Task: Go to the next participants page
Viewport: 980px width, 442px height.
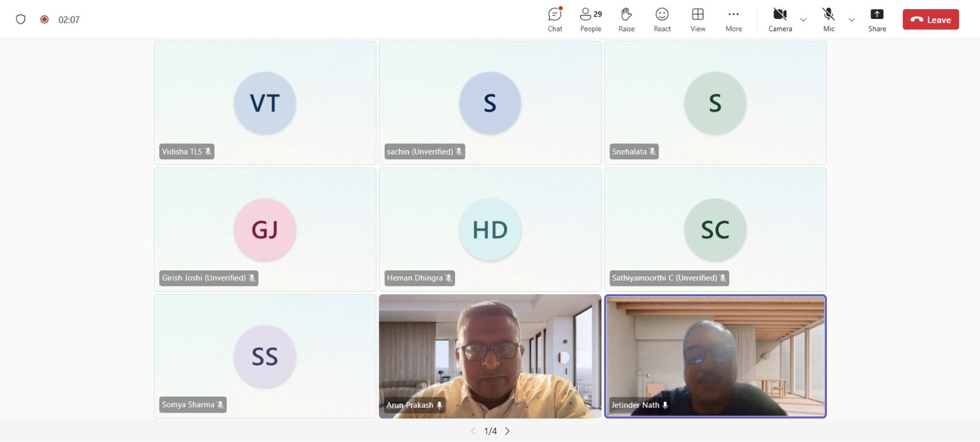Action: (507, 431)
